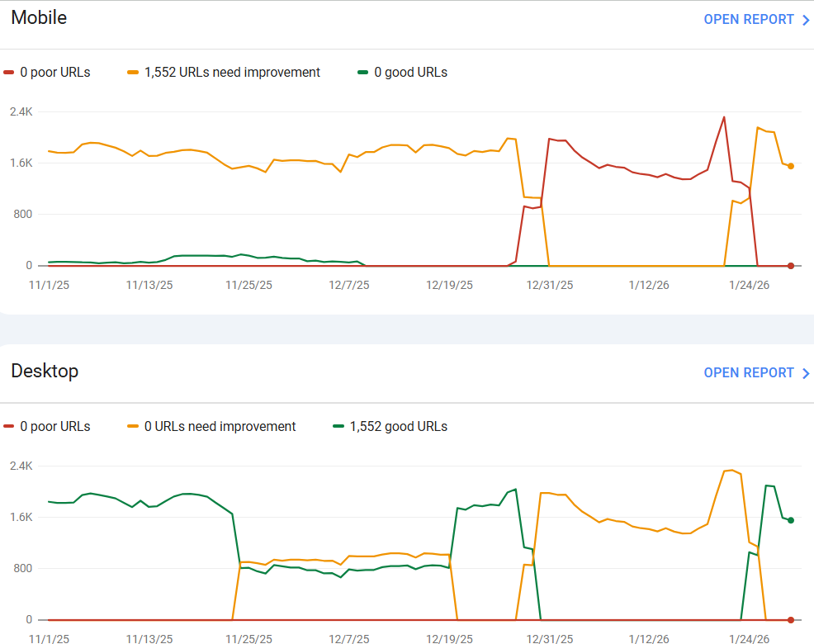Click Mobile green good URLs legend swatch
The image size is (814, 644).
[363, 72]
